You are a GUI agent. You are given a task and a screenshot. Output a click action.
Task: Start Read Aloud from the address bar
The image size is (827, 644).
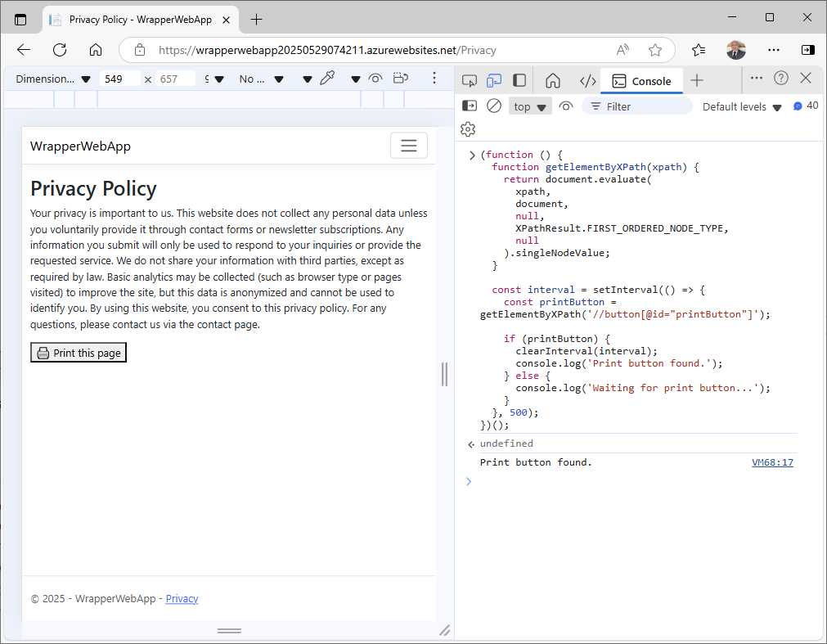[622, 50]
